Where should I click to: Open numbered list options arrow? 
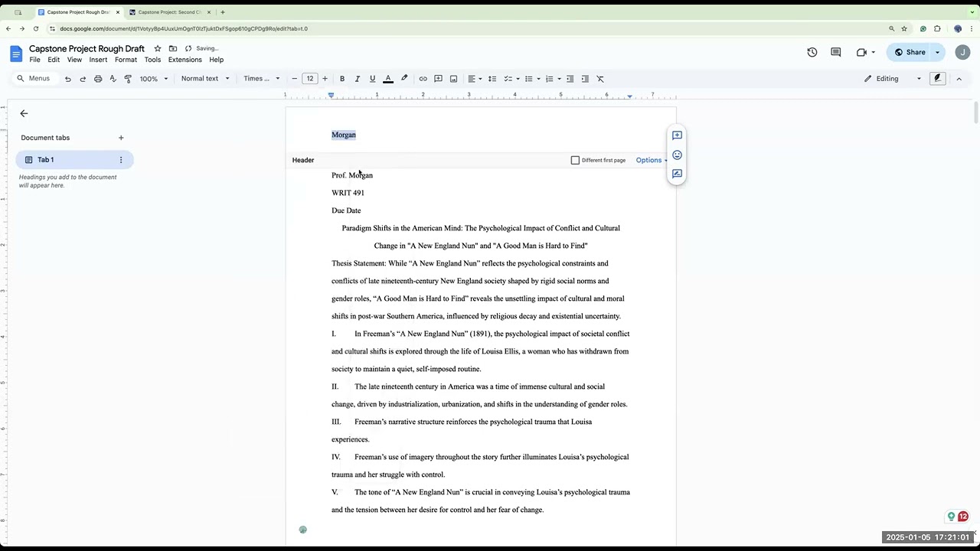pos(559,79)
